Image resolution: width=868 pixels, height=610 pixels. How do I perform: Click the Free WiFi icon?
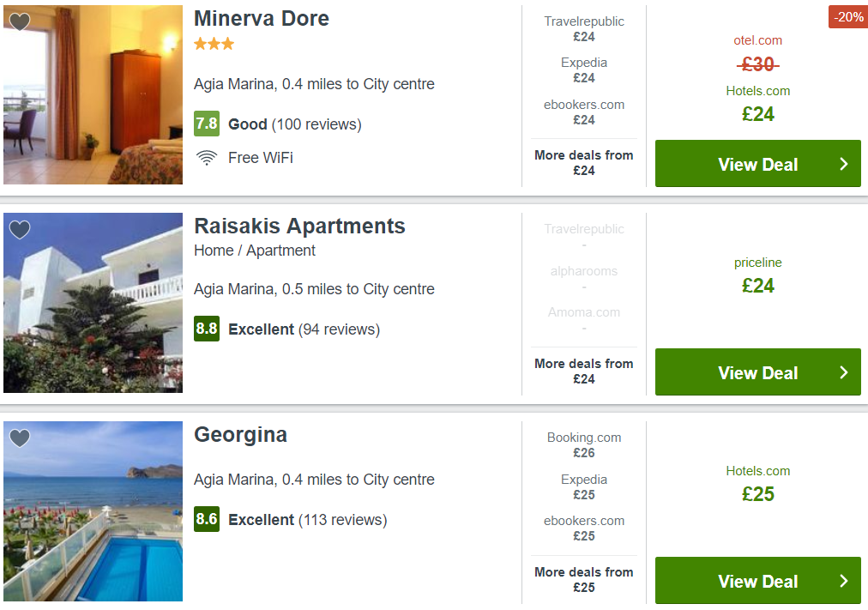207,158
